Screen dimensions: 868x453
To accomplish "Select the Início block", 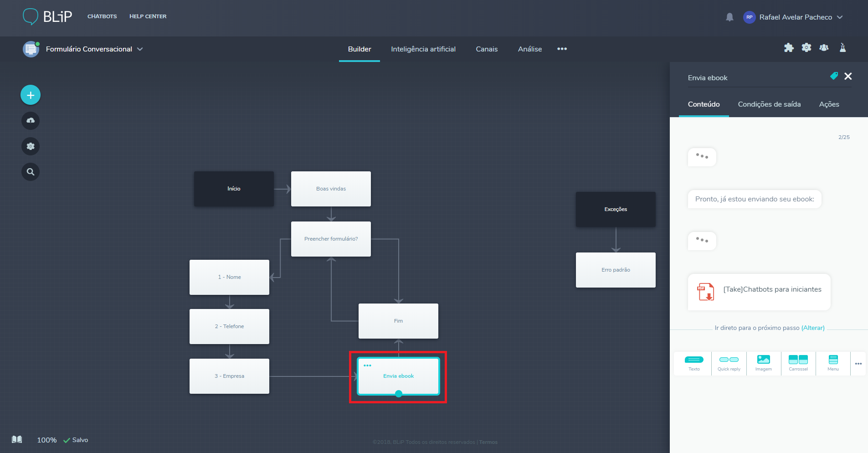I will (234, 189).
